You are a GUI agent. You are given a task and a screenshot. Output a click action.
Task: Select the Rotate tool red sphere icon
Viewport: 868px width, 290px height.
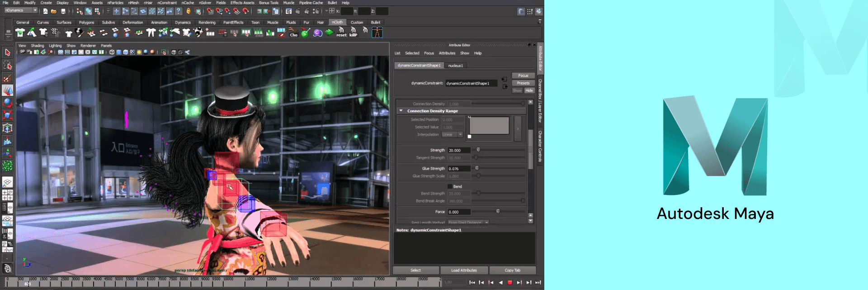point(7,103)
